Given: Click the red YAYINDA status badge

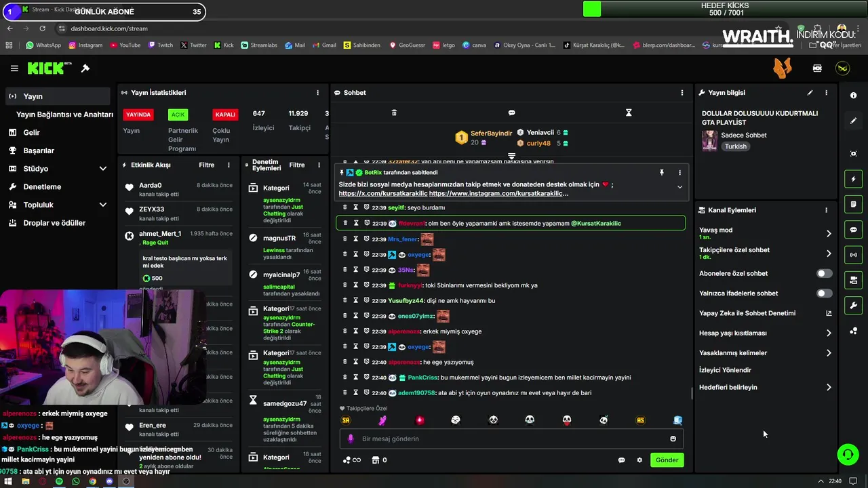Looking at the screenshot, I should coord(138,115).
